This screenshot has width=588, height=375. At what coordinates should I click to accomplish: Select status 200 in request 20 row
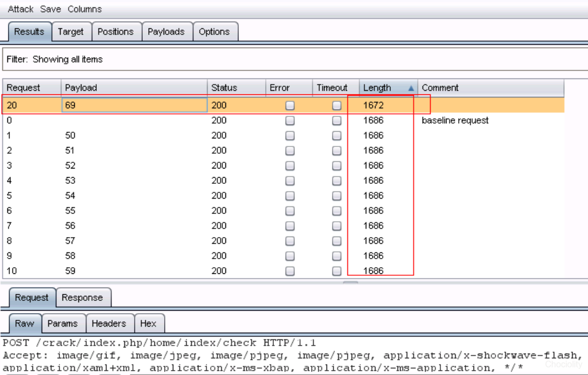coord(219,105)
